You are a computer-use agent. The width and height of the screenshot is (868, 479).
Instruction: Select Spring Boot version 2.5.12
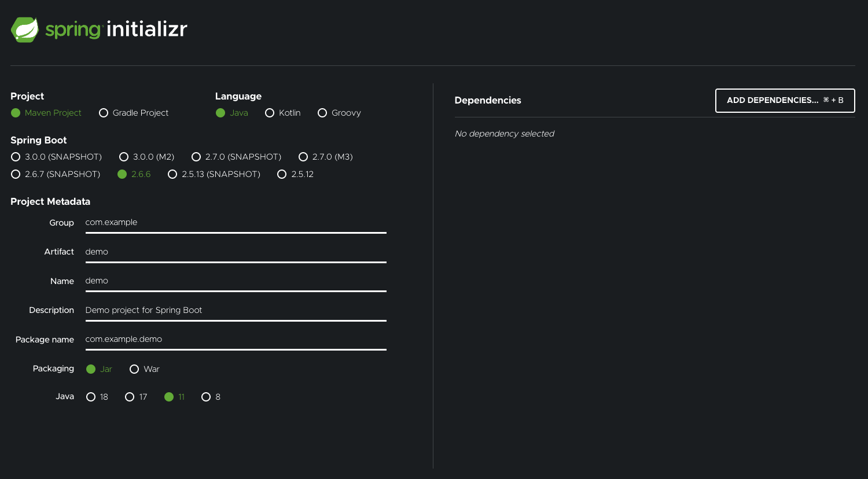point(296,174)
